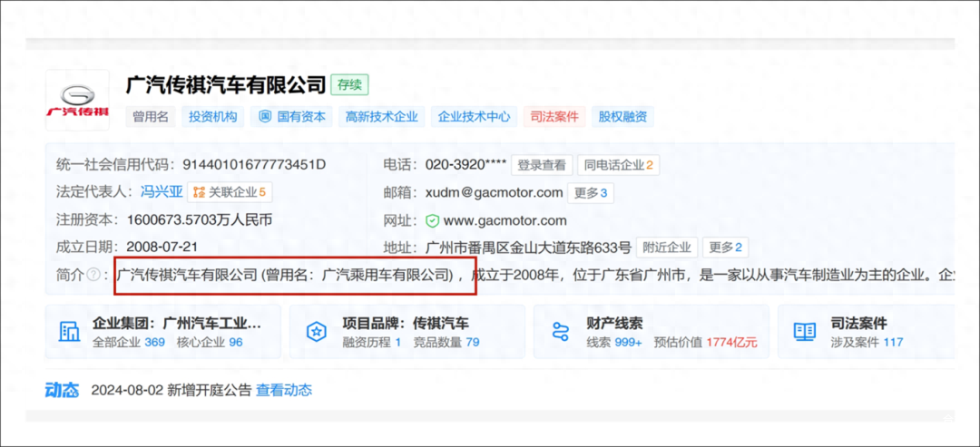Screen dimensions: 980x447
Task: Click the 同电话企业 button
Action: point(619,165)
